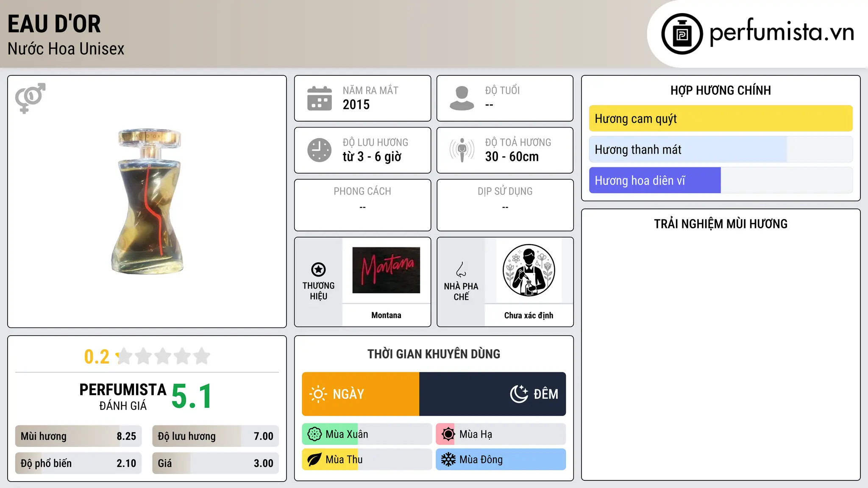The height and width of the screenshot is (488, 868).
Task: Click the Perfumista Đánh giá label
Action: point(123,396)
